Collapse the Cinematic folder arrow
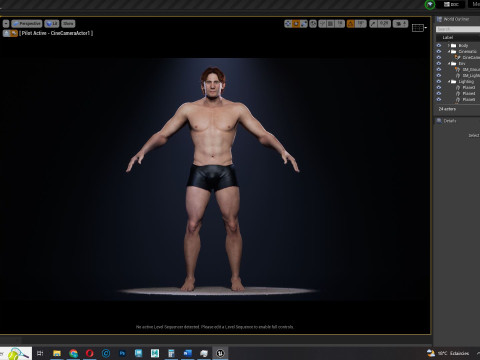Screen dimensions: 480x360 click(x=449, y=51)
